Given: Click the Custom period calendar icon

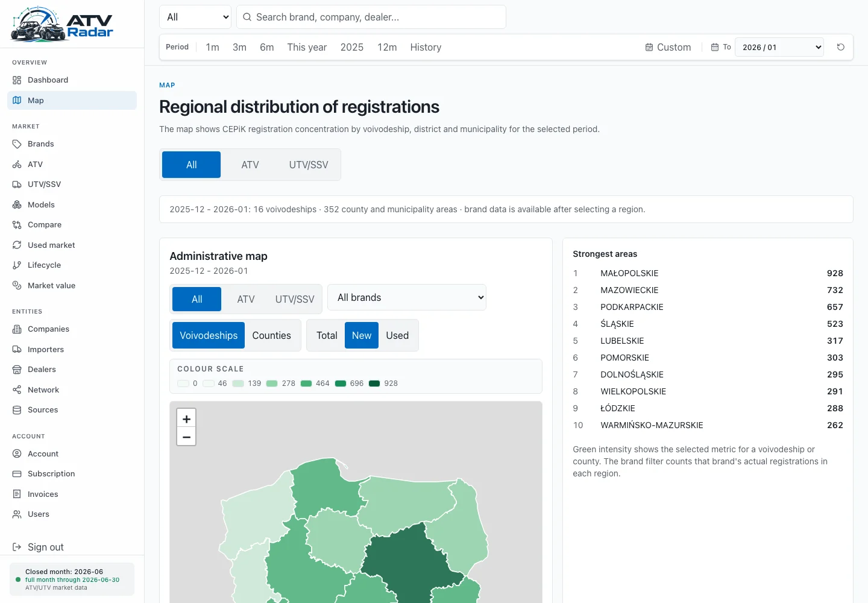Looking at the screenshot, I should tap(649, 47).
